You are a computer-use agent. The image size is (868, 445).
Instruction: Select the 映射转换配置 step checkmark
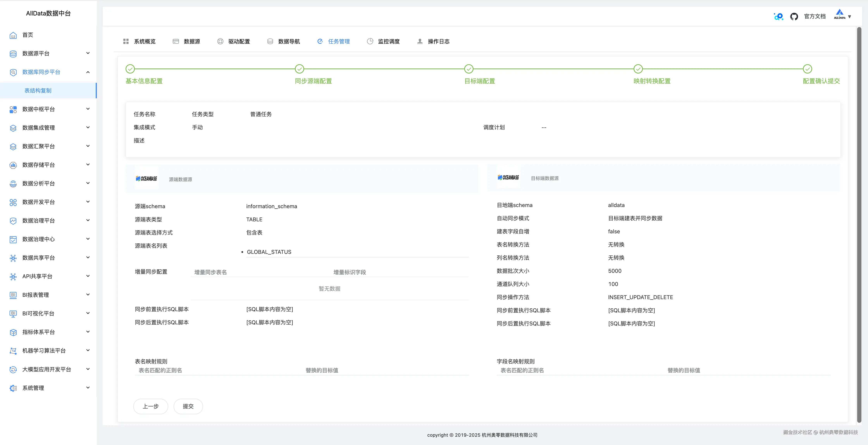(638, 69)
